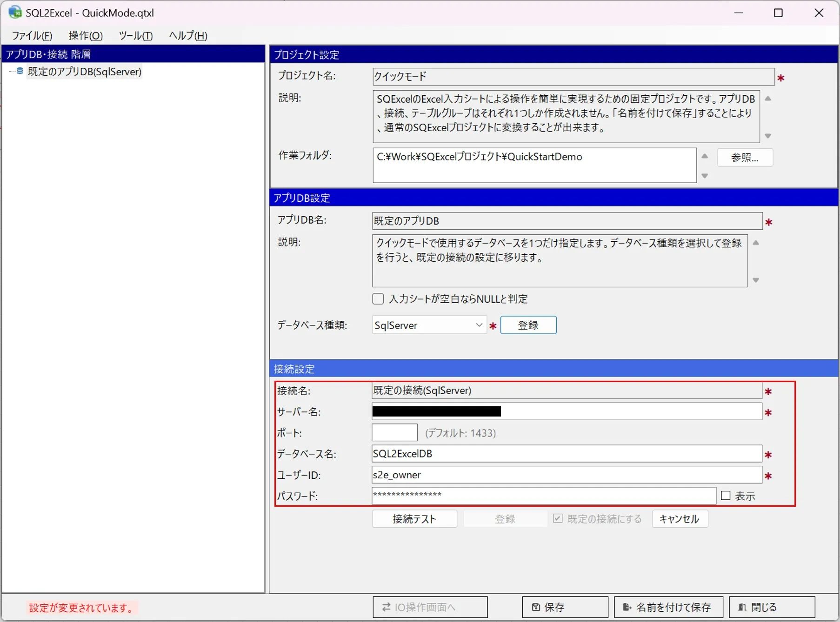This screenshot has height=622, width=840.
Task: Open the ツール(T) menu
Action: click(x=136, y=36)
